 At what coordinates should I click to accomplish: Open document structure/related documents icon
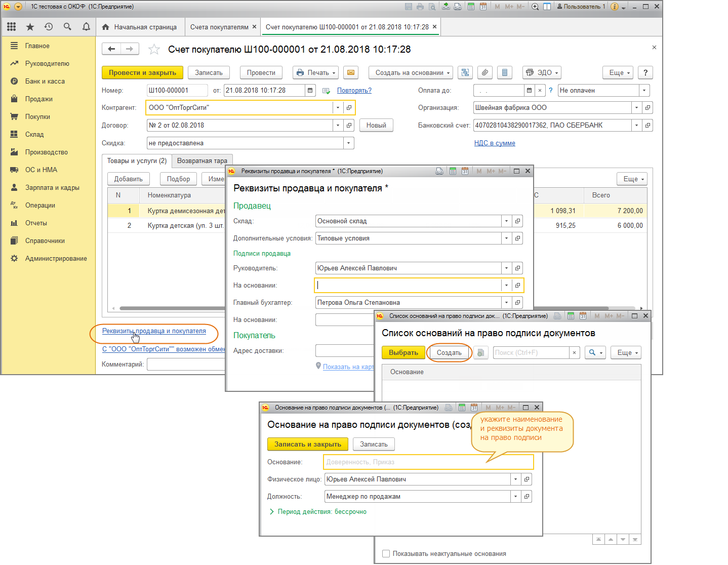coord(465,72)
